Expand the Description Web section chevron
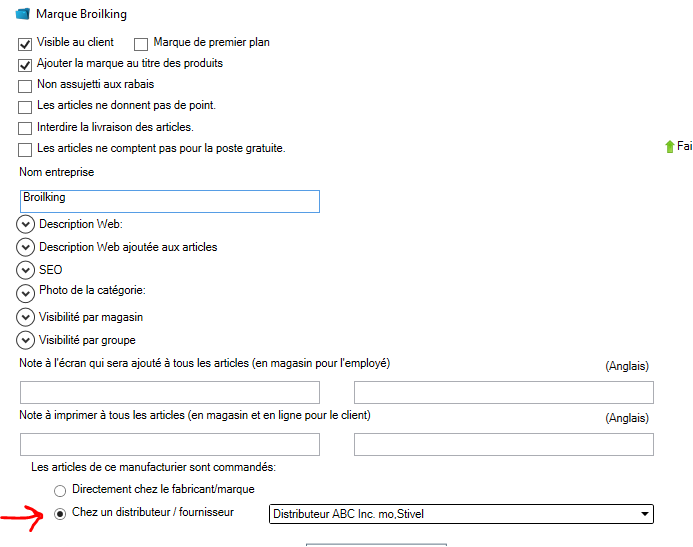 (x=25, y=224)
